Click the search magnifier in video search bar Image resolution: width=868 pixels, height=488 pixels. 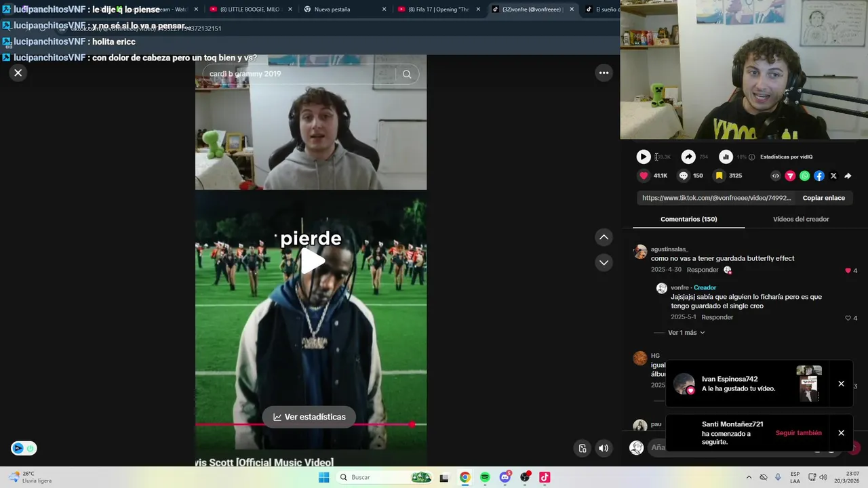pos(407,74)
